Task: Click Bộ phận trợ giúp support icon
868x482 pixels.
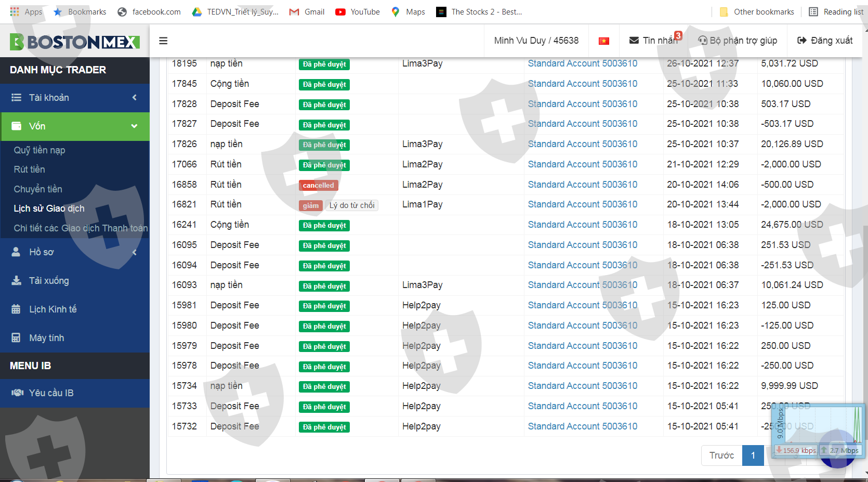Action: (703, 41)
